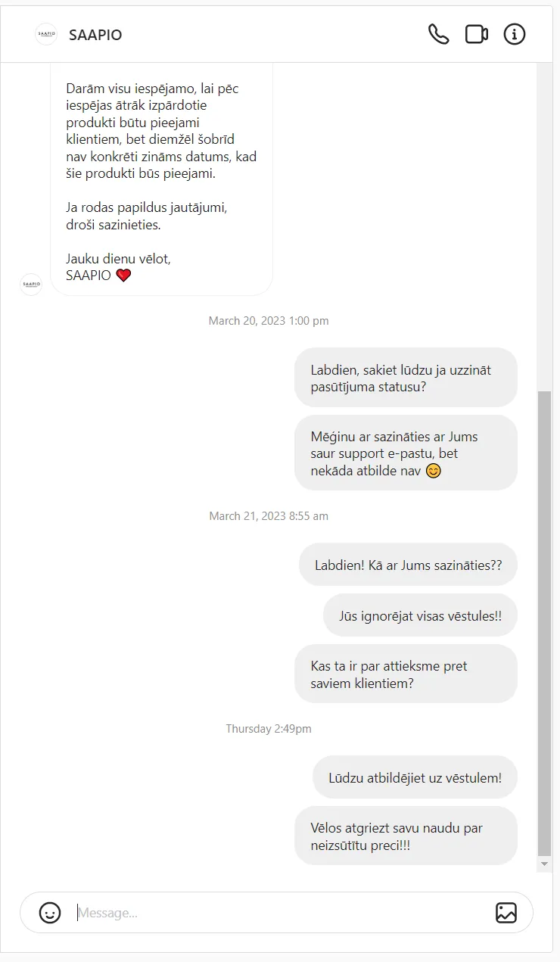Open conversation info details
This screenshot has height=962, width=560.
(x=515, y=34)
